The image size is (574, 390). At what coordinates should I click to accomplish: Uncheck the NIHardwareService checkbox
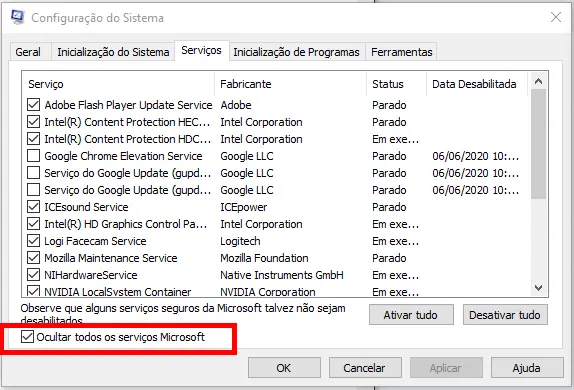[33, 275]
